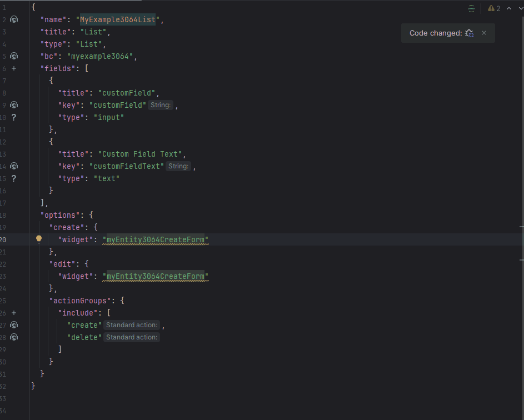Open the yellow lightbulb quick-fix menu
Image resolution: width=524 pixels, height=420 pixels.
pos(39,239)
